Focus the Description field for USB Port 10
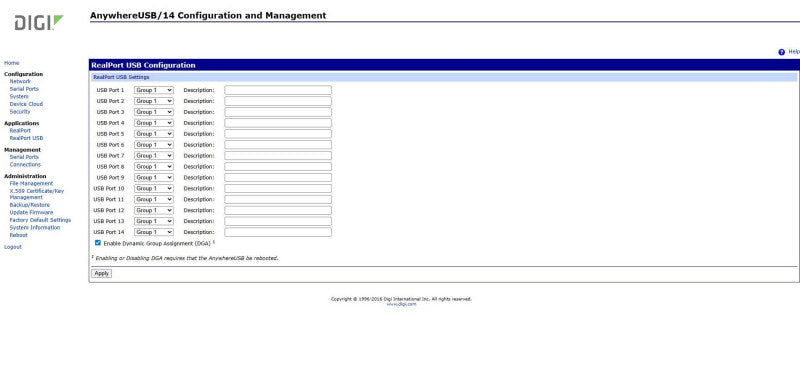Screen dimensions: 800x392 (278, 188)
